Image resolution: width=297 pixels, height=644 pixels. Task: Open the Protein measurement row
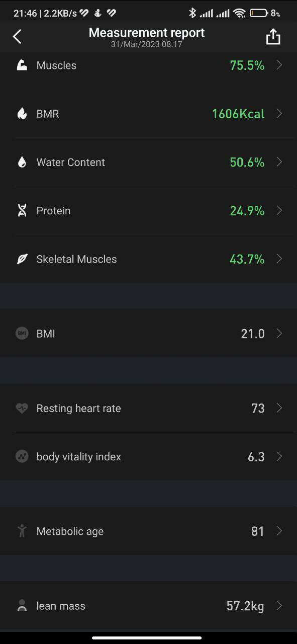click(x=148, y=210)
